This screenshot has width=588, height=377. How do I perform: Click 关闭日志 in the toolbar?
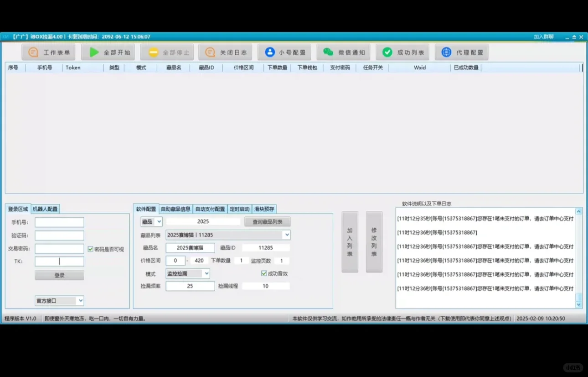click(x=225, y=52)
